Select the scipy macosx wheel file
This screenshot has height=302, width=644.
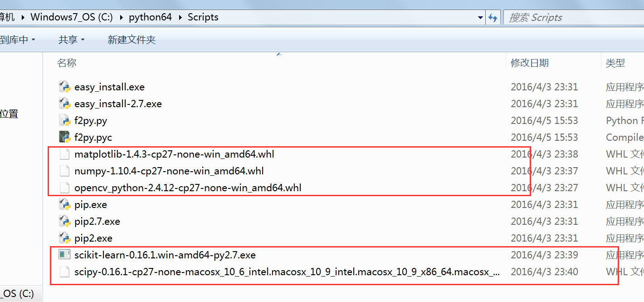pyautogui.click(x=64, y=272)
